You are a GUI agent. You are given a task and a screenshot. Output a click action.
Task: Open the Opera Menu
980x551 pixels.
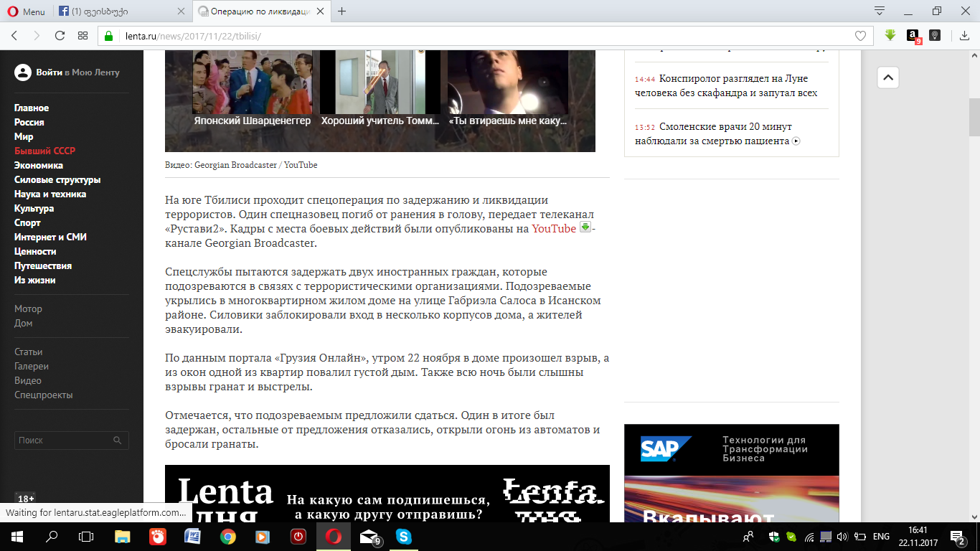coord(26,11)
